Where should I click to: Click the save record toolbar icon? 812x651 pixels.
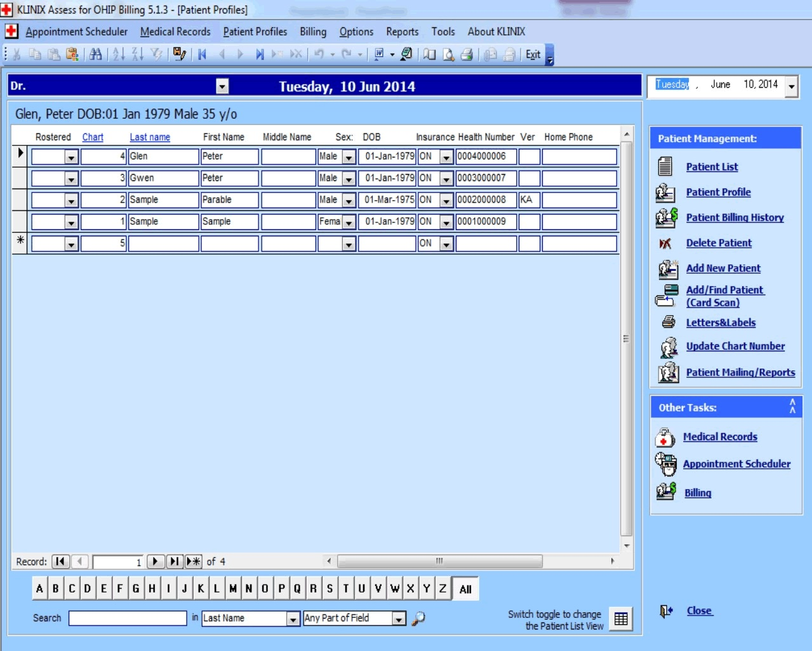[x=180, y=55]
